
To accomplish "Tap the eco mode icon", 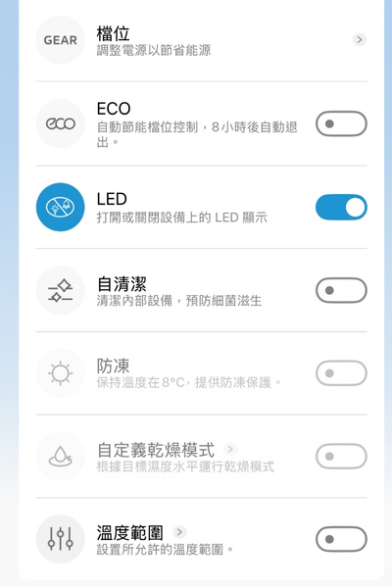I will pyautogui.click(x=60, y=123).
